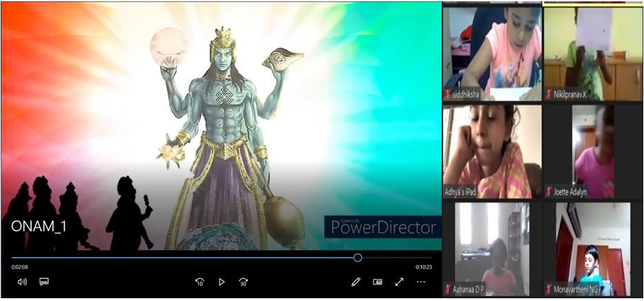Click the seek bar handle on the timeline
This screenshot has height=301, width=644.
click(x=358, y=258)
